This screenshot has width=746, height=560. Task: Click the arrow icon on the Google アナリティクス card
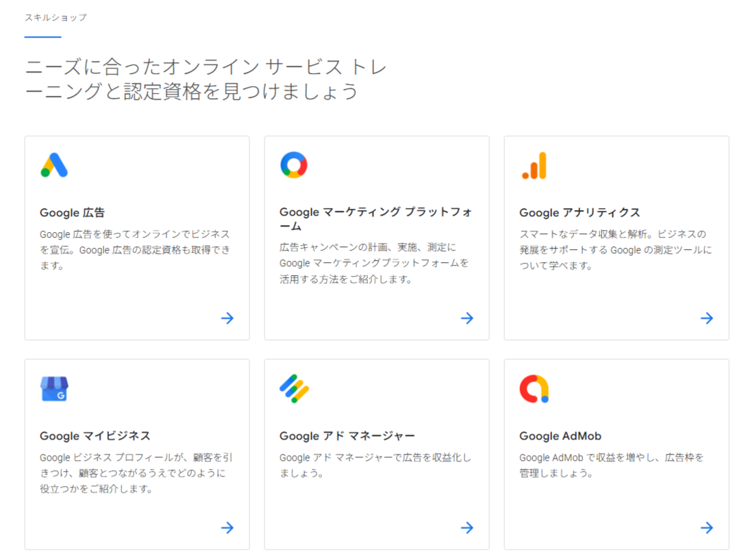(706, 318)
